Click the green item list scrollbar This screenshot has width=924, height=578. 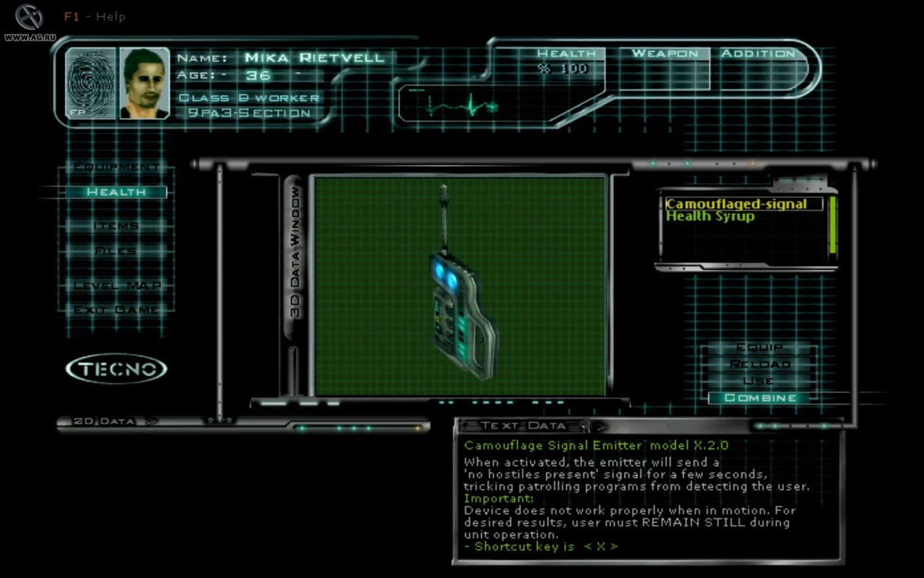(833, 225)
